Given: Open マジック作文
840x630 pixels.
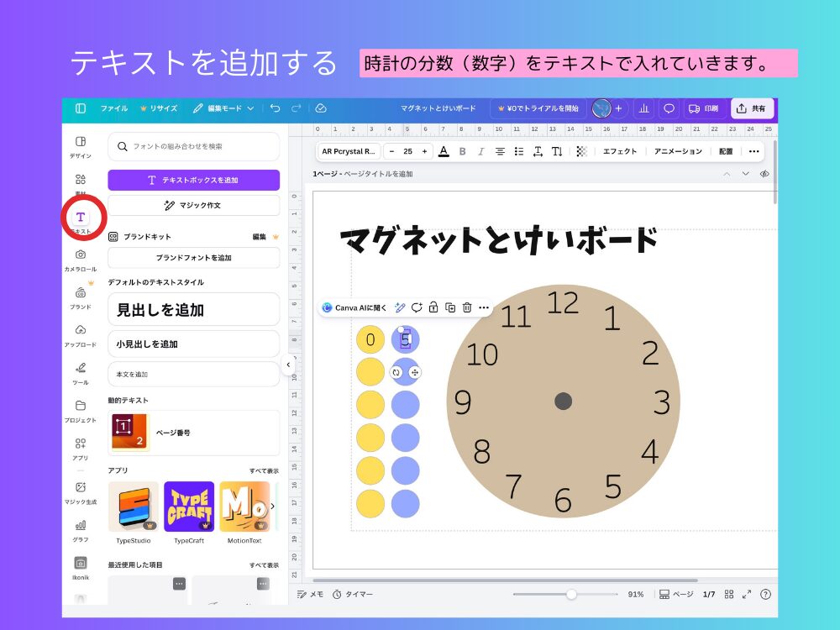Looking at the screenshot, I should pyautogui.click(x=193, y=205).
